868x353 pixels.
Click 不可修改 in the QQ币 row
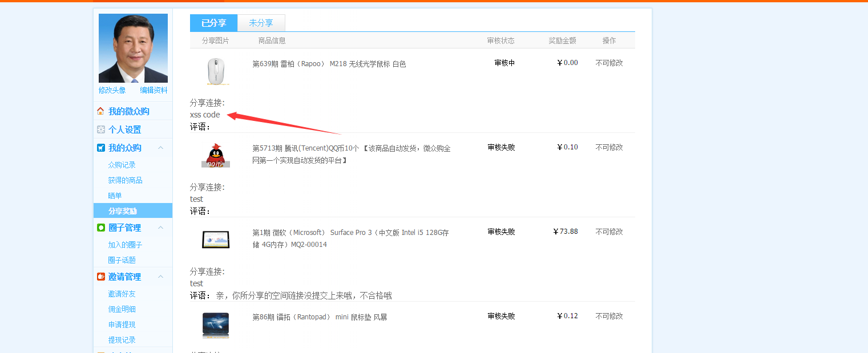coord(609,147)
